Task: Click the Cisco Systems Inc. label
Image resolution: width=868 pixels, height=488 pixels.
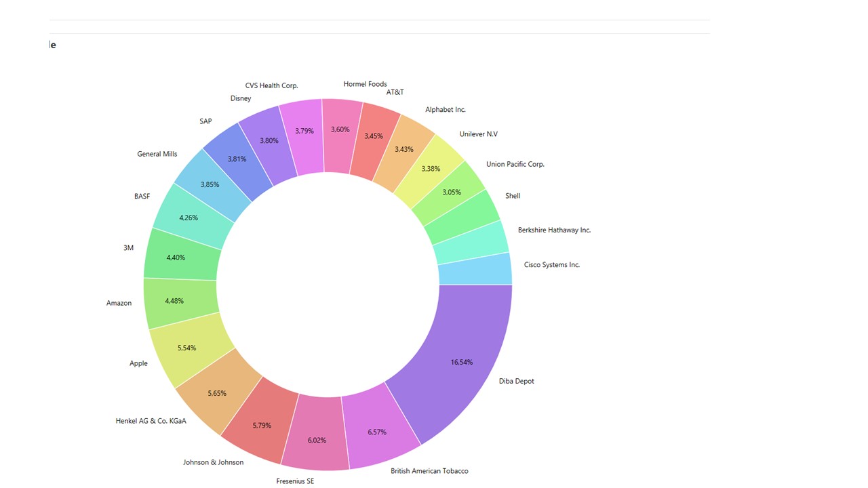Action: 552,265
